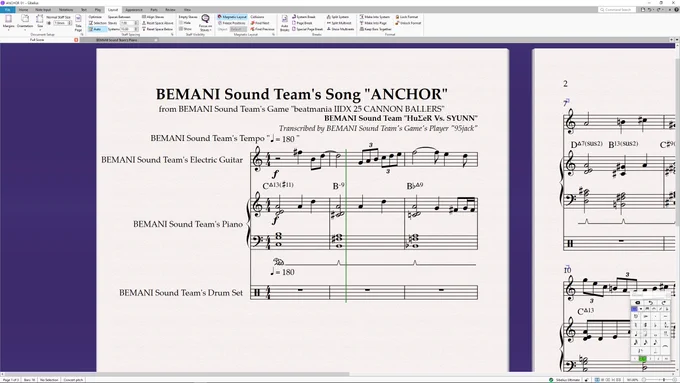680x383 pixels.
Task: Click the Split System button
Action: click(337, 17)
